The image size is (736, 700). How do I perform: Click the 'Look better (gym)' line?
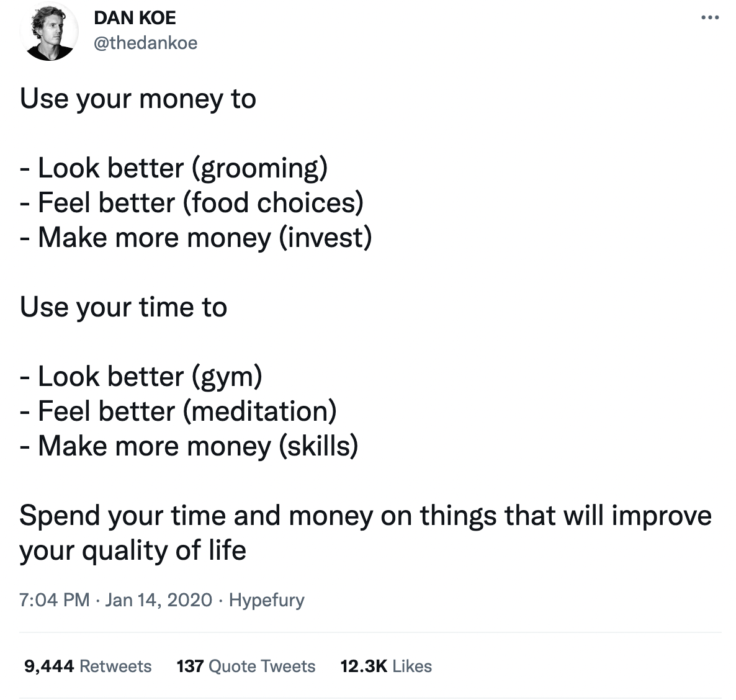pos(141,377)
